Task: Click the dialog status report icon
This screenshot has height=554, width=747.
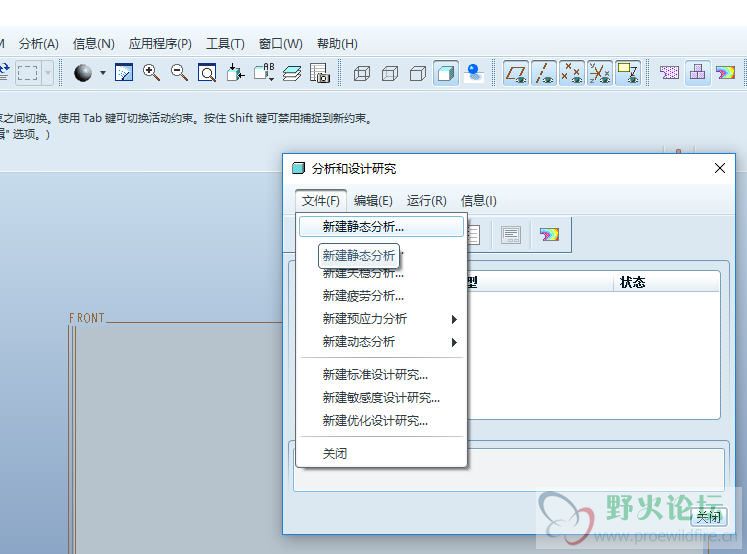Action: (x=511, y=234)
